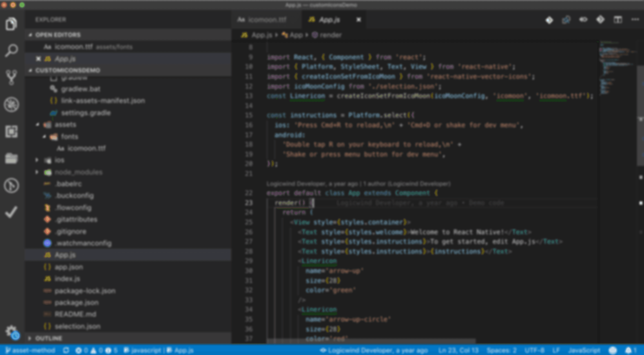Expand the node_modules folder
This screenshot has width=644, height=355.
tap(78, 172)
